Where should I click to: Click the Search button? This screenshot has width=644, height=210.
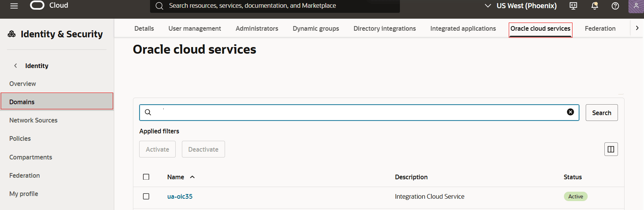(x=602, y=113)
